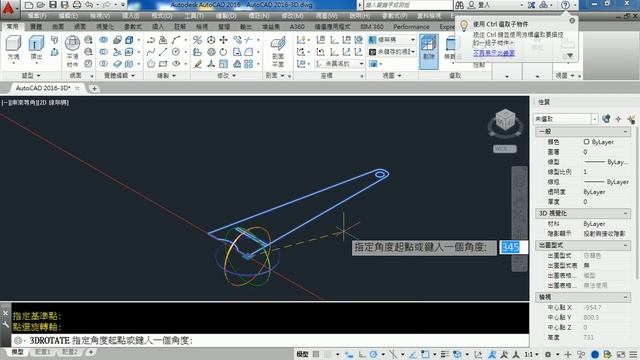Open the A360 ribbon tab
The height and width of the screenshot is (360, 640).
click(297, 27)
